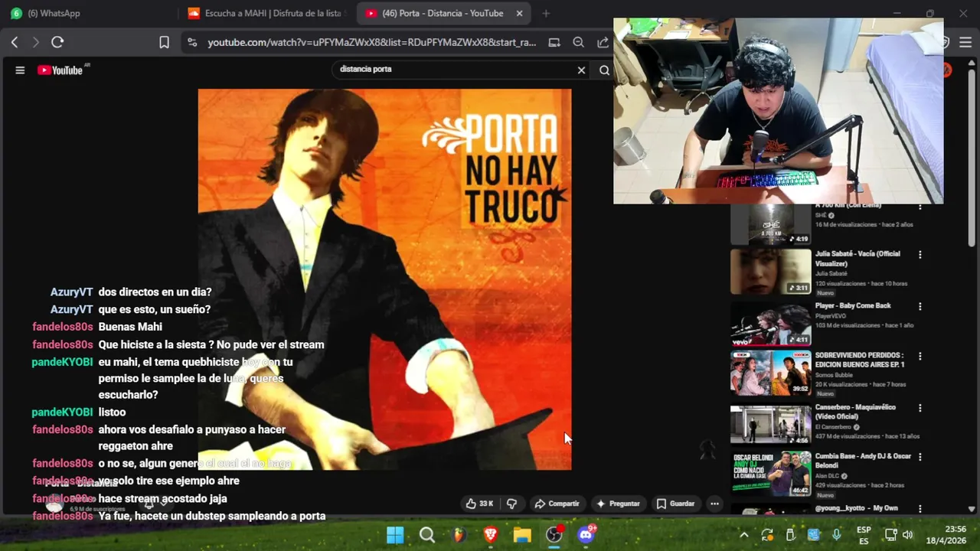Show hidden system tray icons chevron

coord(743,535)
